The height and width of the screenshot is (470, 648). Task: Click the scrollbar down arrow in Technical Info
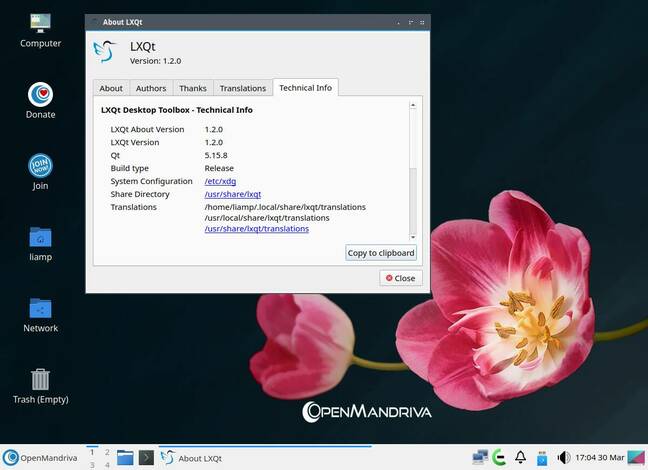click(412, 237)
